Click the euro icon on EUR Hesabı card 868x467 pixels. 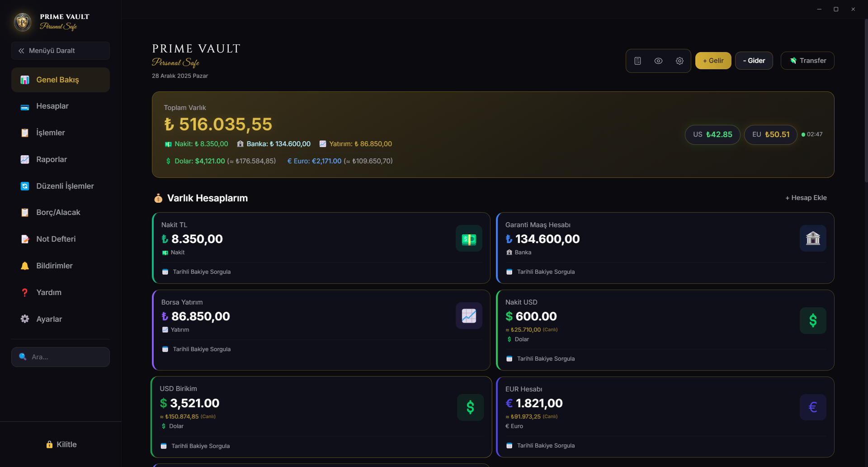click(812, 407)
